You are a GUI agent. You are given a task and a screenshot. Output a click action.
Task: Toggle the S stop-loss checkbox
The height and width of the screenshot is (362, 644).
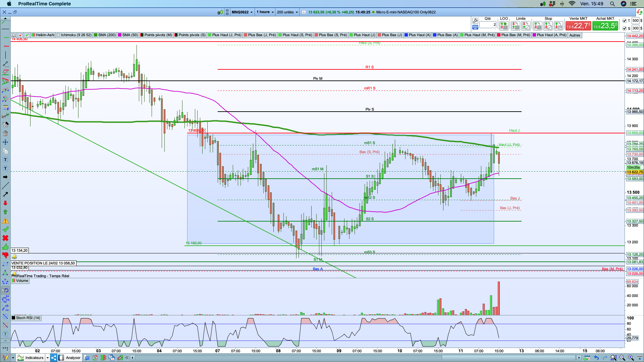(625, 28)
